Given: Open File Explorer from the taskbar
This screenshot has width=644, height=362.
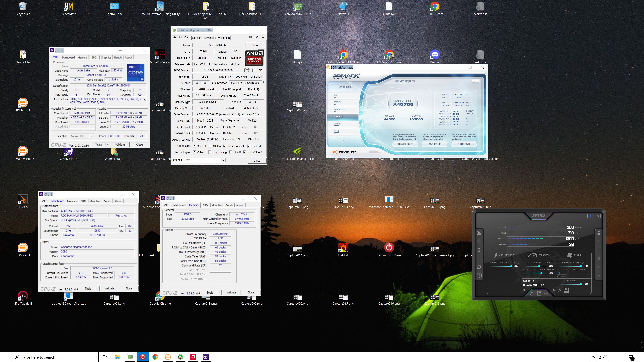Looking at the screenshot, I should tap(117, 357).
